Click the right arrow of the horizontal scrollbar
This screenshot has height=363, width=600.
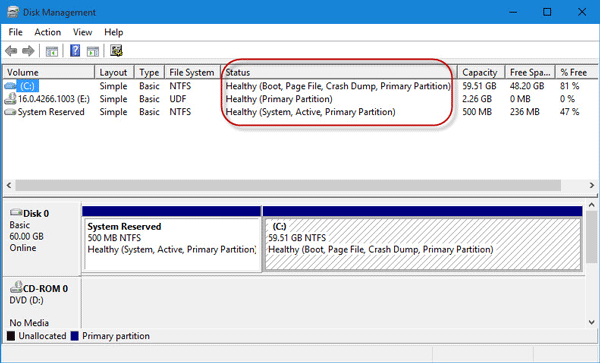point(592,185)
